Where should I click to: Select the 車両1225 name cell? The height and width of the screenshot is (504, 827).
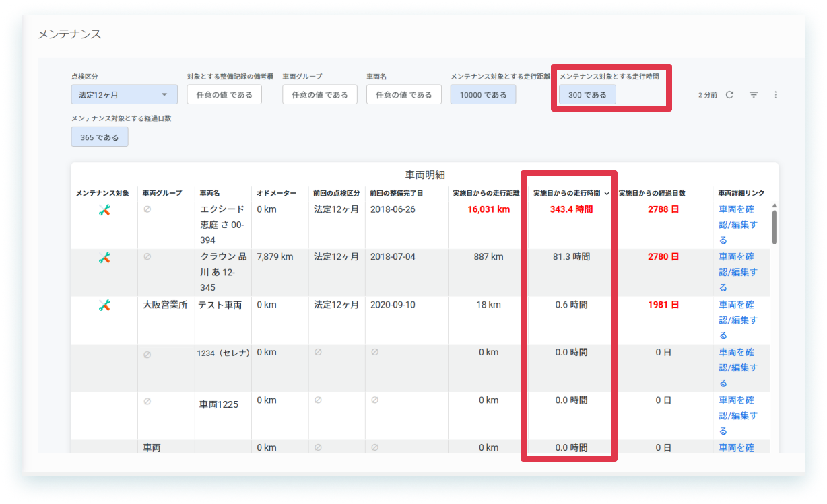218,404
